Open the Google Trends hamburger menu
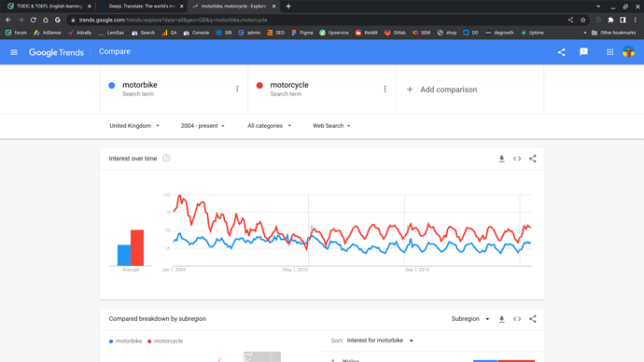This screenshot has width=644, height=362. click(14, 52)
